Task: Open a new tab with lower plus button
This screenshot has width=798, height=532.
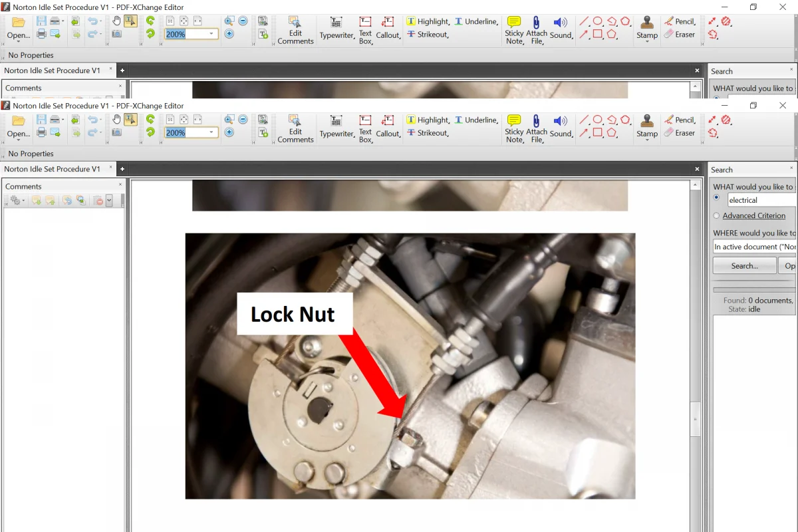Action: point(122,169)
